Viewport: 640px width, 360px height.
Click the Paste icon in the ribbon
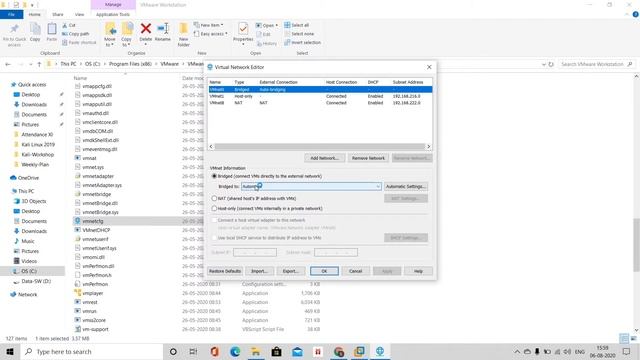[52, 29]
